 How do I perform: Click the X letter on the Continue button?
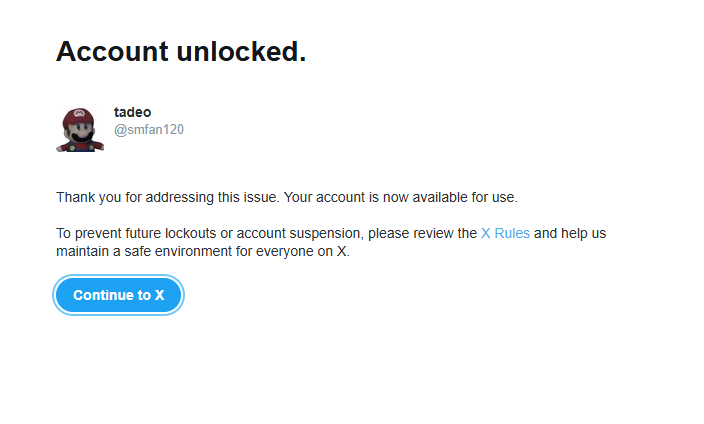(x=160, y=295)
